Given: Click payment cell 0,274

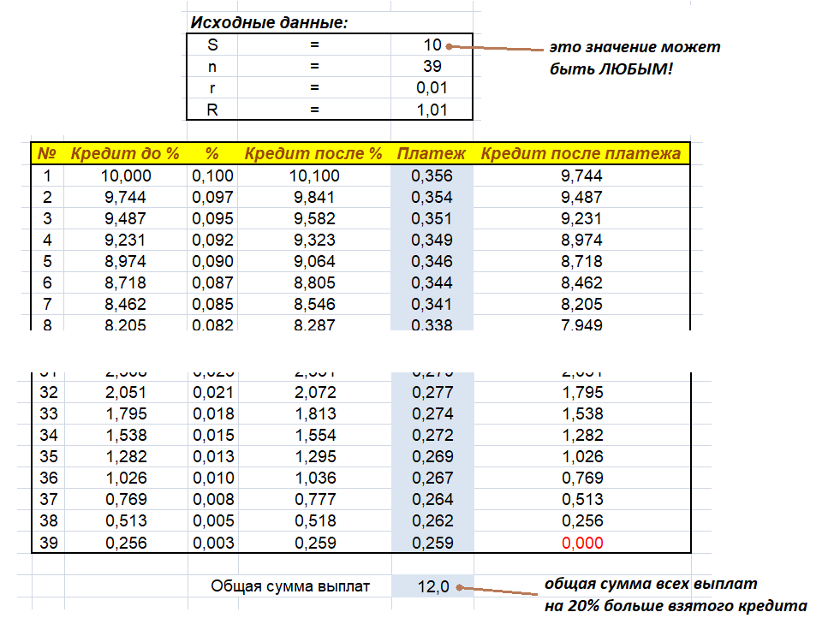Looking at the screenshot, I should pyautogui.click(x=433, y=413).
